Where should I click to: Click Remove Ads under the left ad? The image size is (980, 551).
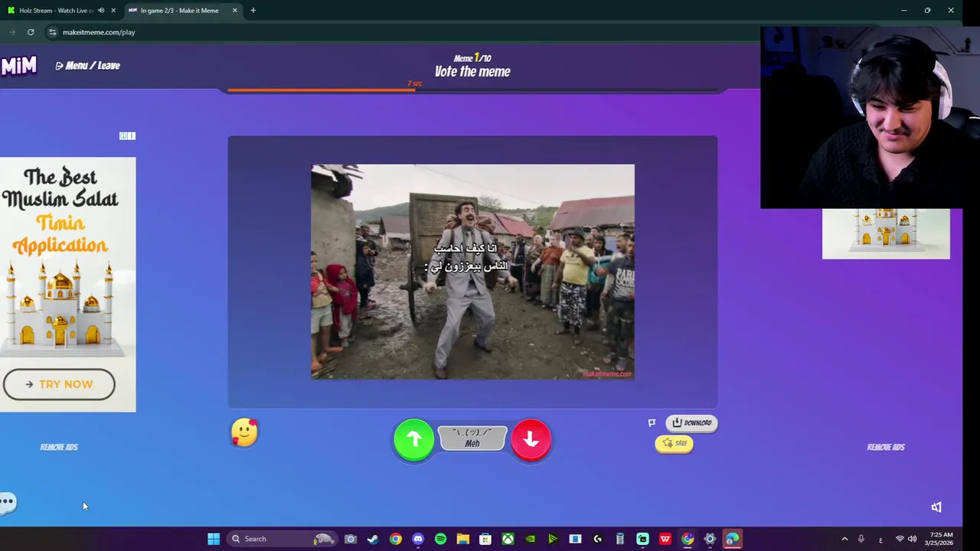(x=59, y=447)
